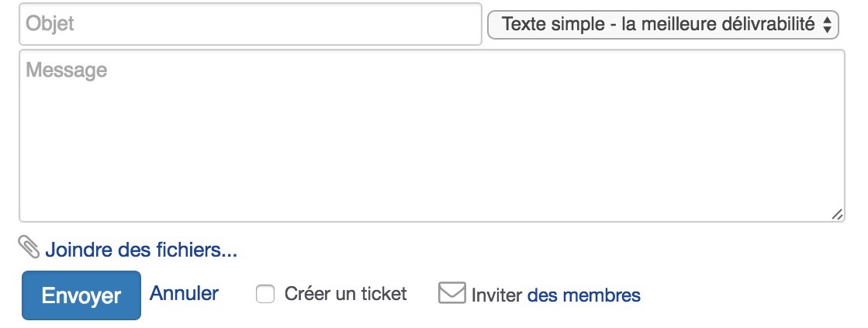Click the Objet placeholder text
This screenshot has width=868, height=328.
(x=50, y=24)
